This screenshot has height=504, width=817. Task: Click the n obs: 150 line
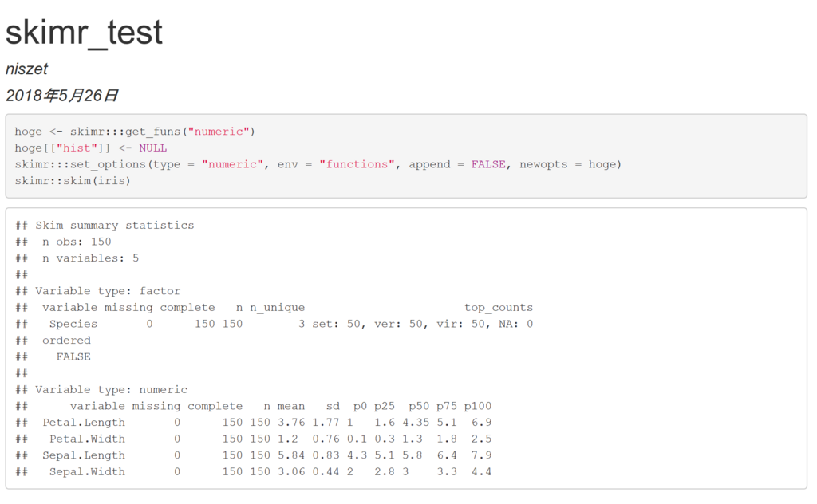(77, 242)
